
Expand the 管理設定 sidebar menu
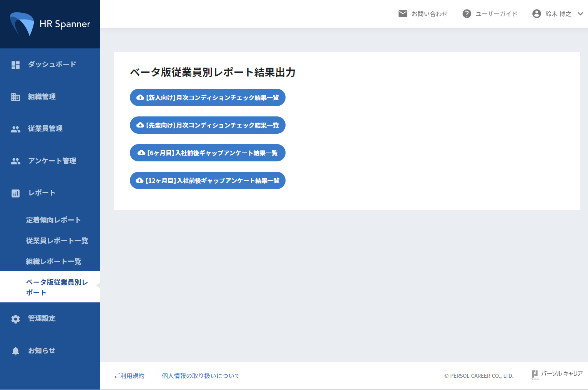coord(42,319)
